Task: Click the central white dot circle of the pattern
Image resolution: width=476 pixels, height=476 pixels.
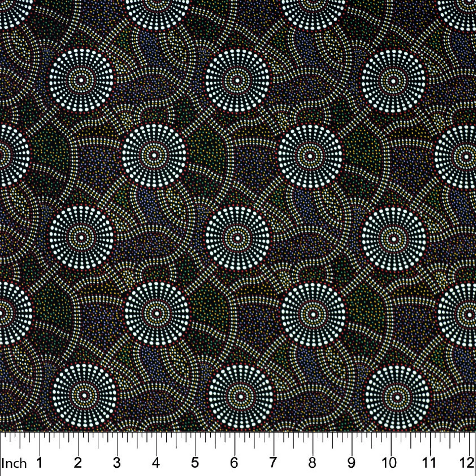Action: tap(237, 238)
